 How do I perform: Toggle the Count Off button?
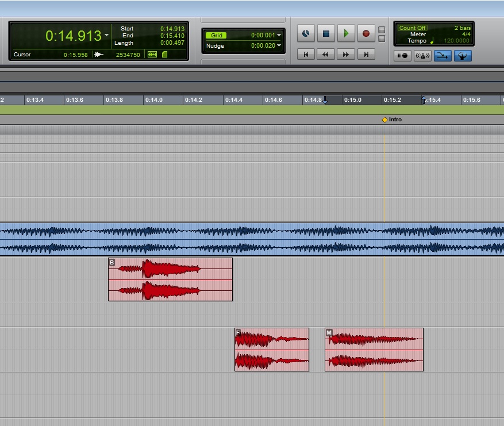click(413, 28)
